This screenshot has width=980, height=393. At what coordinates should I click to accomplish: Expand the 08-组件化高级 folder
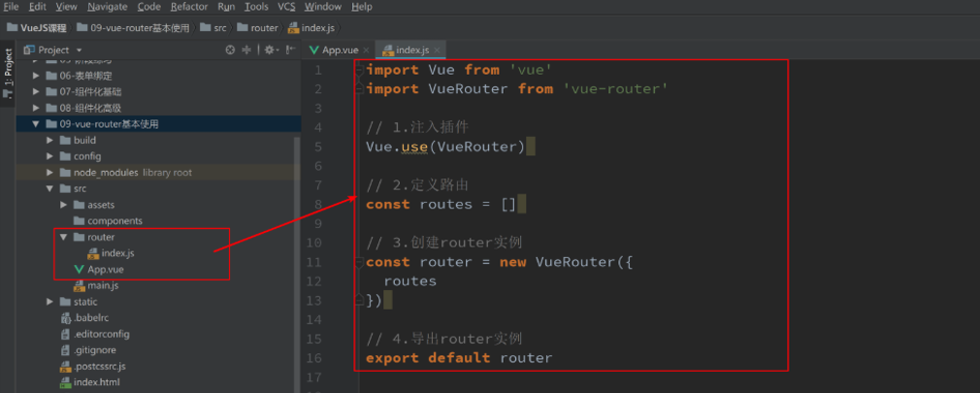pos(36,108)
